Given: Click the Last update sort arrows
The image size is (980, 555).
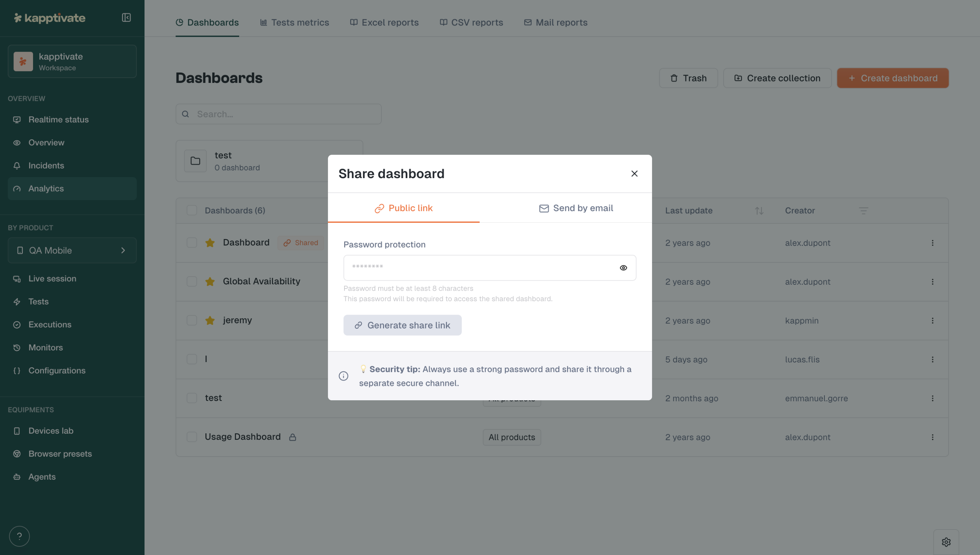Looking at the screenshot, I should point(759,210).
